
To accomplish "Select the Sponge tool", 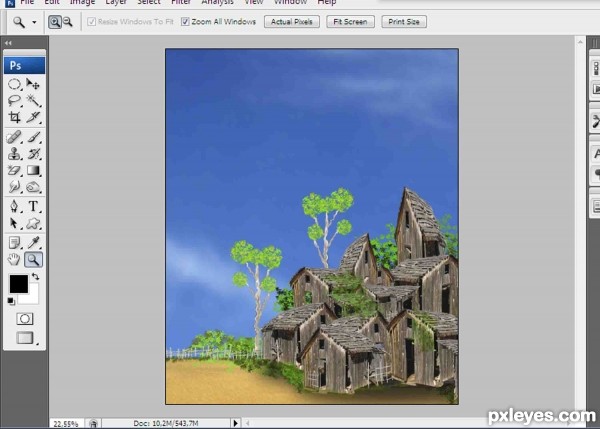I will point(33,187).
